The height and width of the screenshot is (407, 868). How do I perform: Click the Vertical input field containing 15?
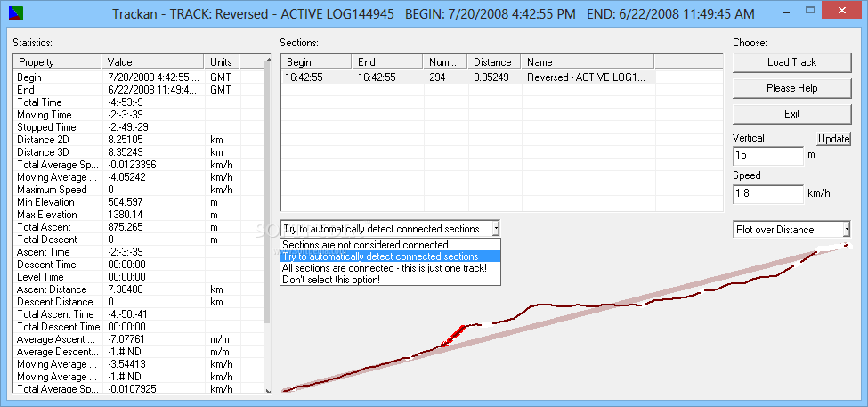tap(767, 156)
